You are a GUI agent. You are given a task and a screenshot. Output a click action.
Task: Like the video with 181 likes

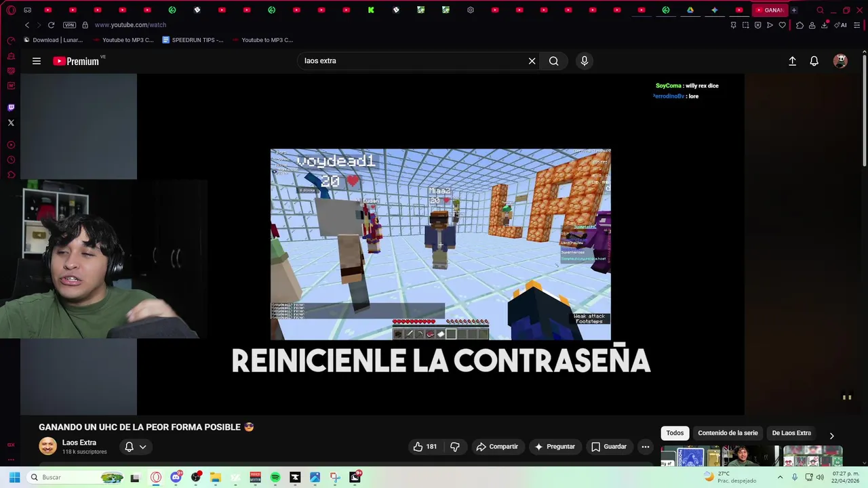(x=425, y=447)
